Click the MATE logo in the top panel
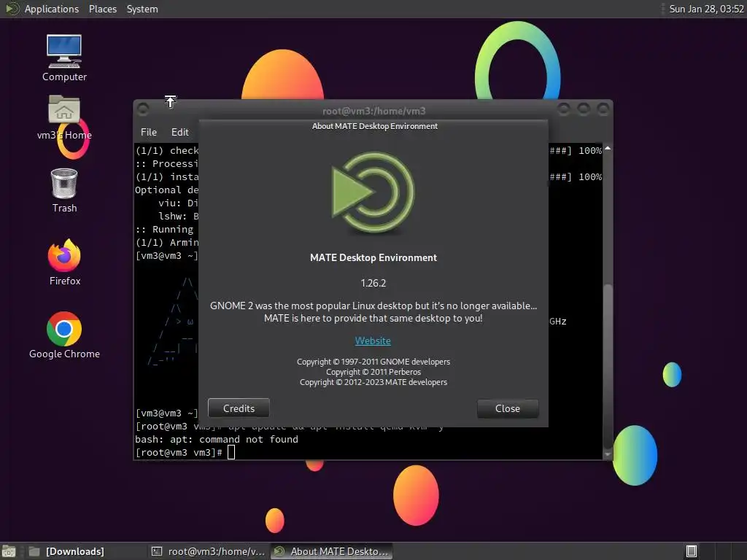Viewport: 747px width, 560px height. pos(12,9)
